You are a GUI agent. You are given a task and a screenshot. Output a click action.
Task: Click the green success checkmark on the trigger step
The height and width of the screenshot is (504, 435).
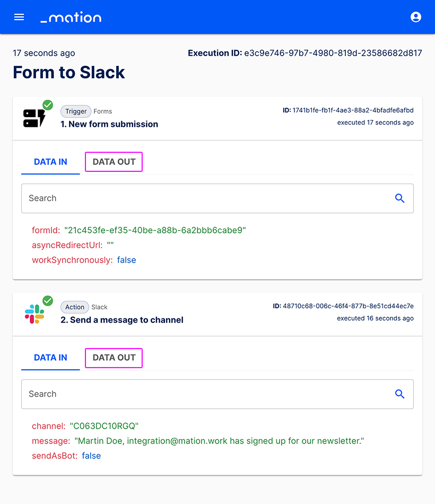pyautogui.click(x=48, y=106)
